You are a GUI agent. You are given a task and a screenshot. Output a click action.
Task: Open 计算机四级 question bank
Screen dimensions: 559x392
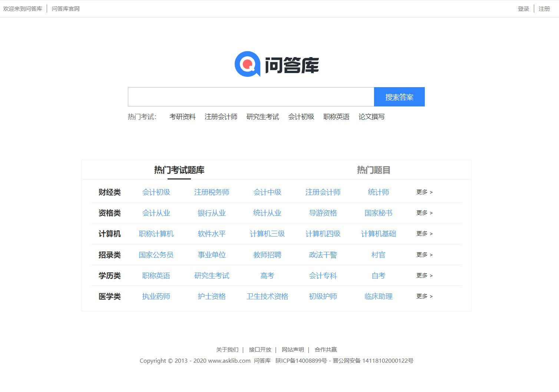pyautogui.click(x=323, y=234)
